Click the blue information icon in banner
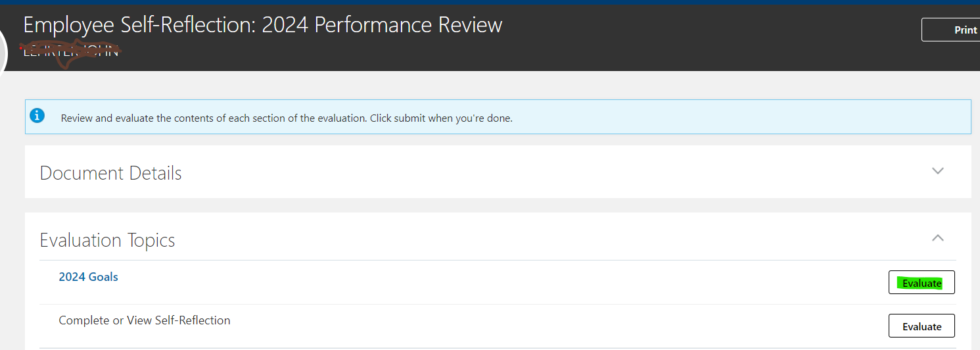Image resolution: width=980 pixels, height=350 pixels. pos(37,116)
